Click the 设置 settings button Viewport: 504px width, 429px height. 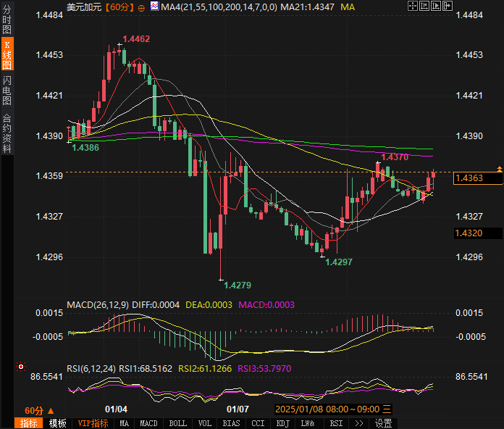point(383,423)
